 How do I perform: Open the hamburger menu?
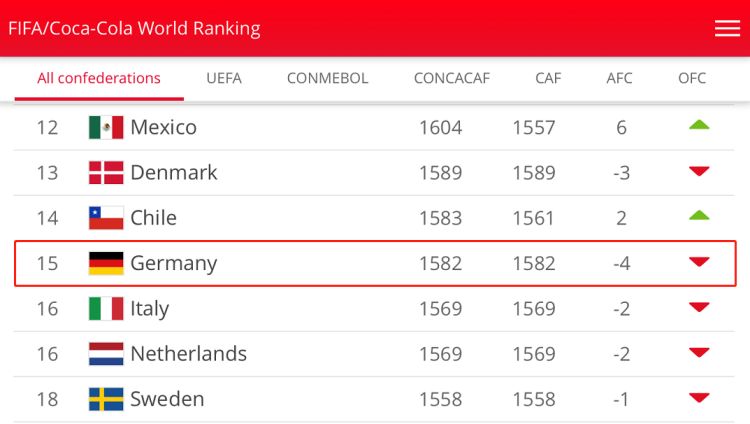[x=727, y=28]
